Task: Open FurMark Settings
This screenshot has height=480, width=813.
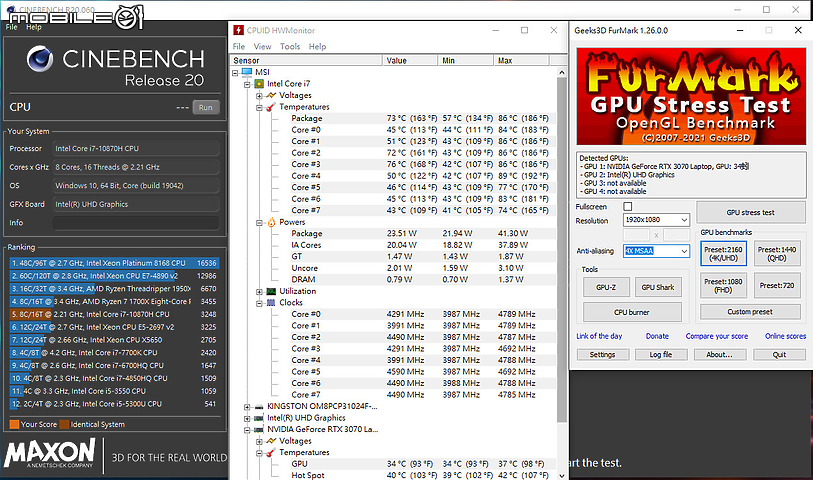Action: 602,355
